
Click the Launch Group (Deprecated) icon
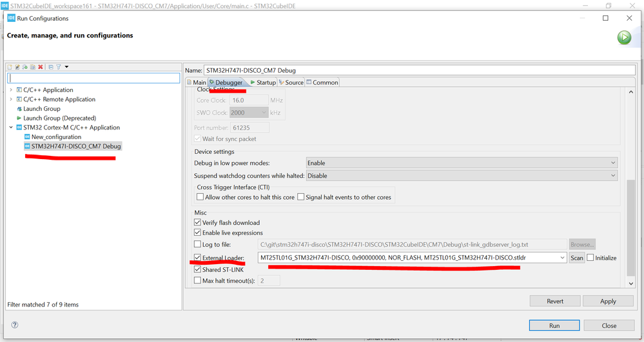[x=19, y=119]
